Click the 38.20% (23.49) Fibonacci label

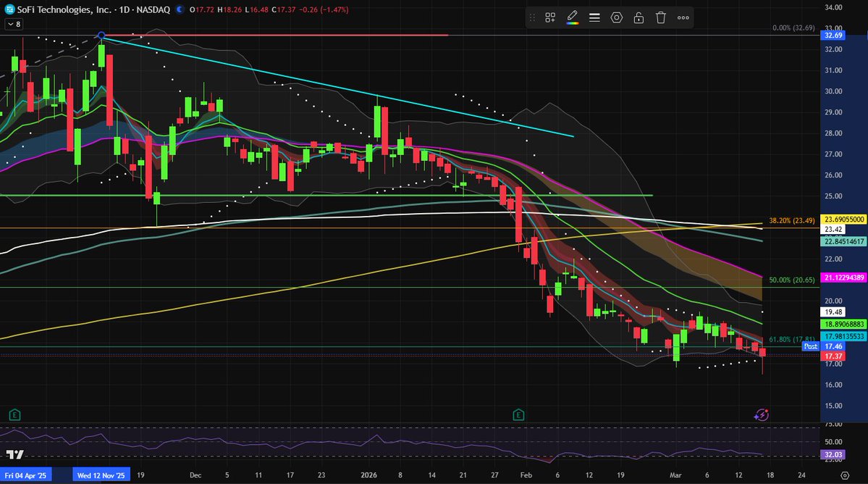pos(791,220)
